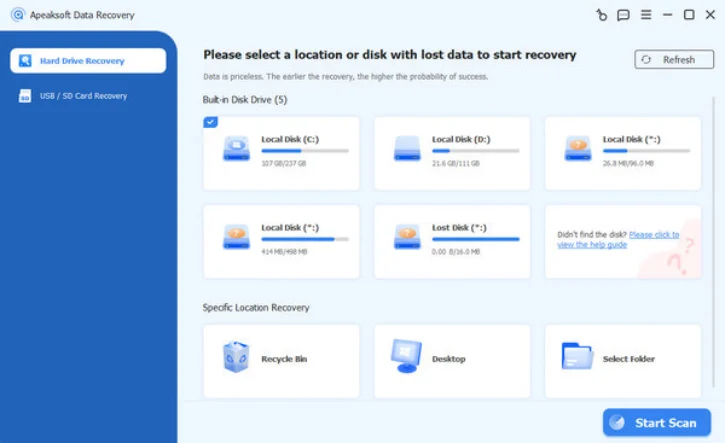Switch to Hard Drive Recovery tab
Viewport: 725px width, 443px height.
[x=88, y=61]
